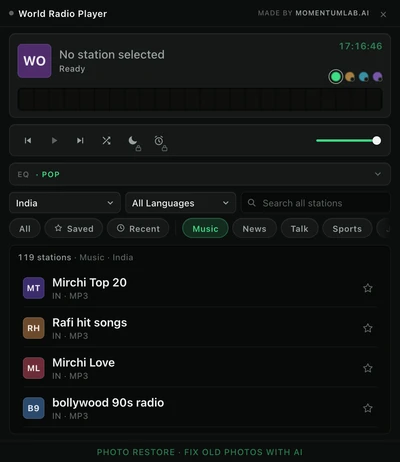
Task: Play the Rafi hit songs station
Action: click(x=200, y=328)
